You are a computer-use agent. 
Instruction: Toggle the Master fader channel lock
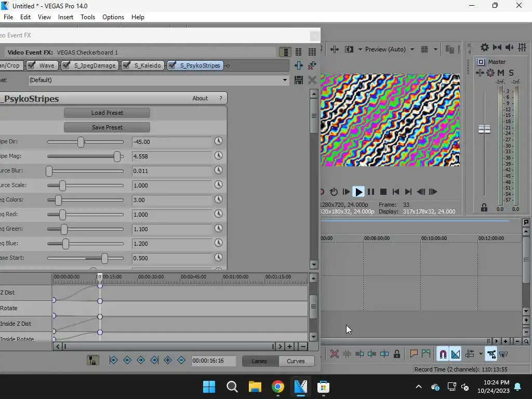coord(484,208)
